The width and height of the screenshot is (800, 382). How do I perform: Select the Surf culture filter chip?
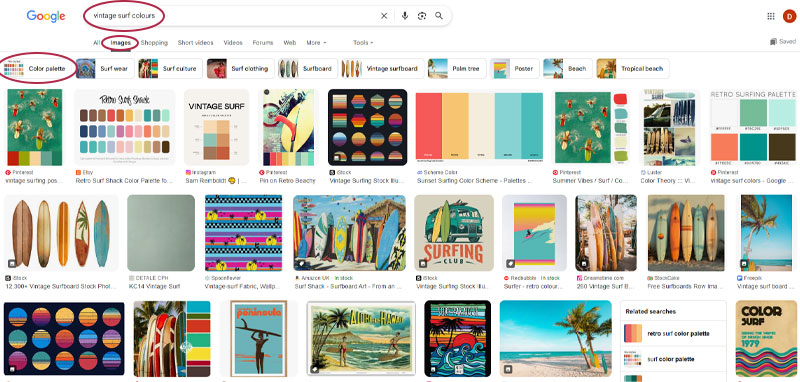(170, 68)
